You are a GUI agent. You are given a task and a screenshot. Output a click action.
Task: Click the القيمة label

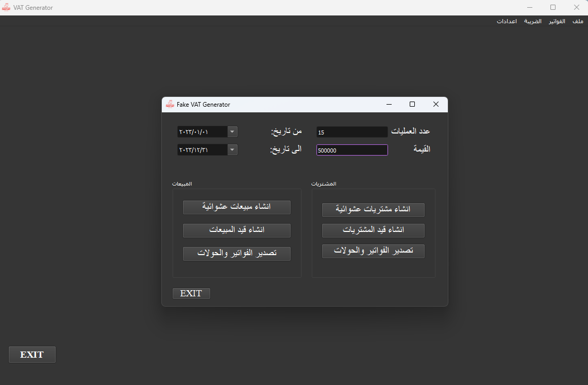click(422, 149)
